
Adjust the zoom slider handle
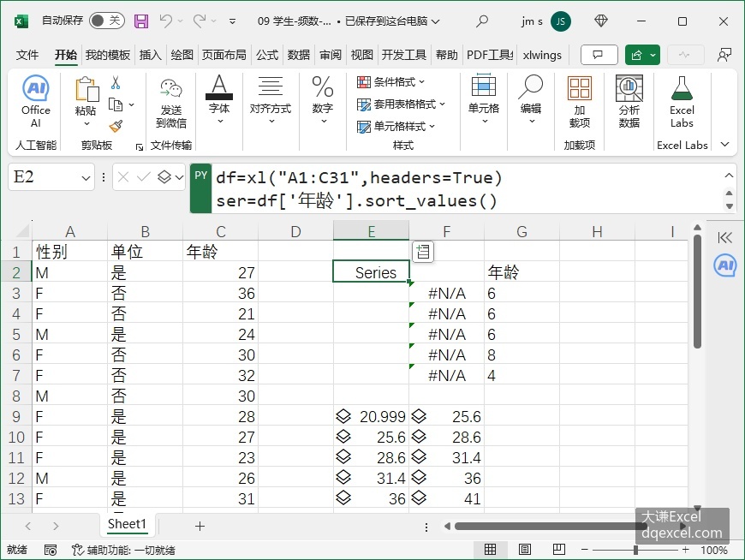click(x=635, y=550)
